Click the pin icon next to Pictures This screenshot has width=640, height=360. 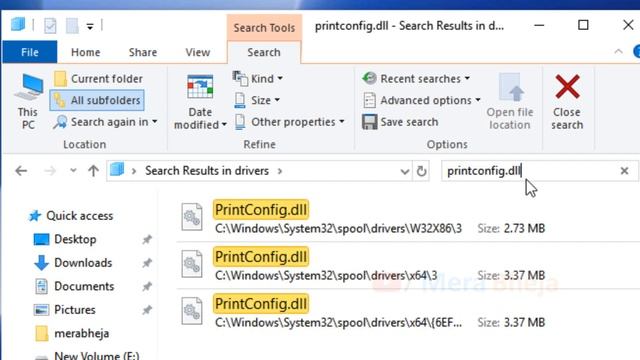[147, 310]
